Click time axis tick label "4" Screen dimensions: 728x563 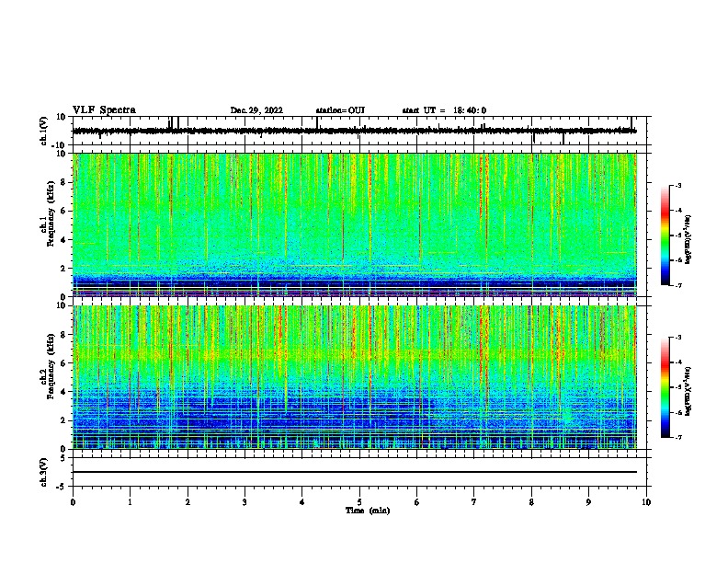tap(302, 502)
